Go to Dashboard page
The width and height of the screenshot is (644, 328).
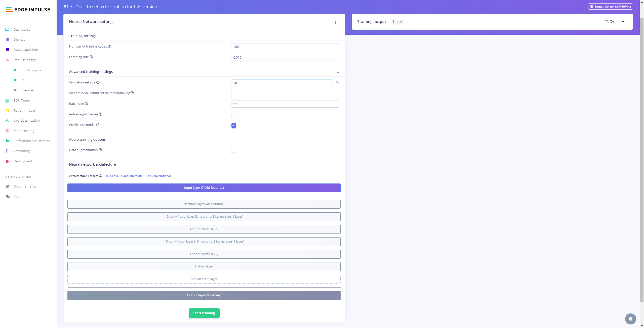pyautogui.click(x=22, y=30)
